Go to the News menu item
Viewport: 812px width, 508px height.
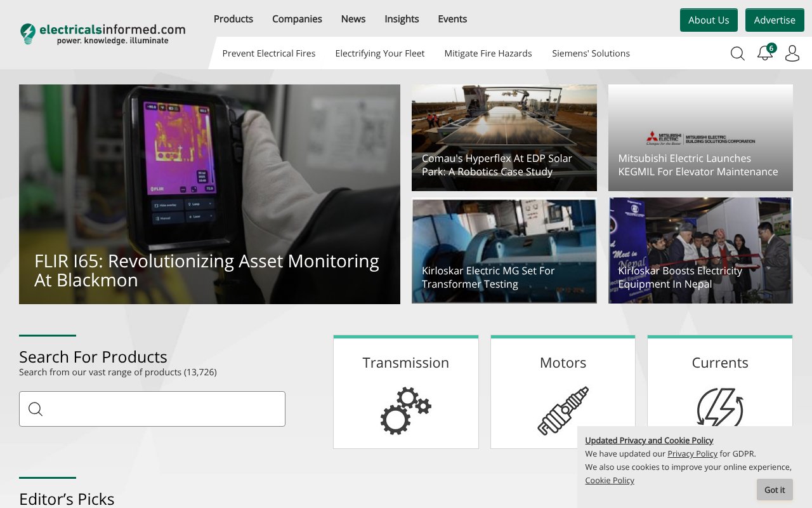(353, 19)
